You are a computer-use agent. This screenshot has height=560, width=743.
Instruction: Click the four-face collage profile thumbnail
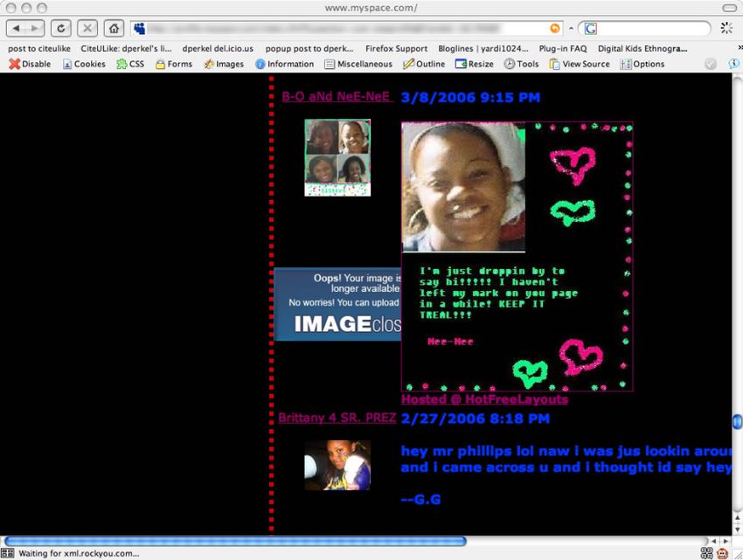337,157
